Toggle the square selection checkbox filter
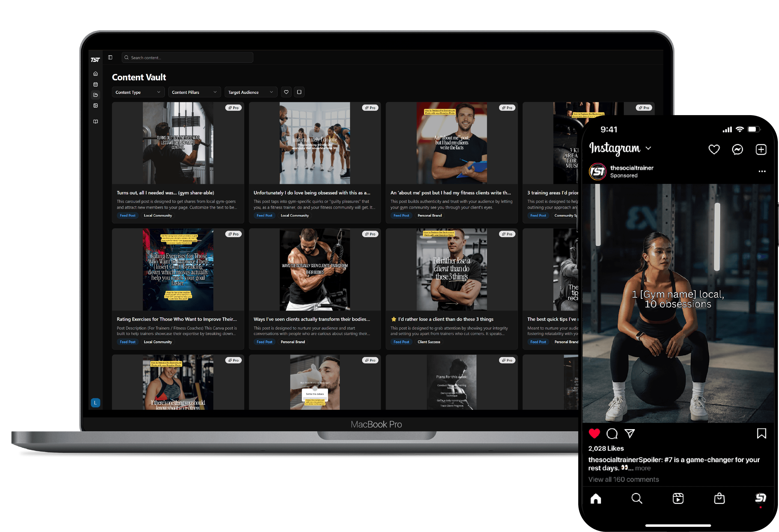 click(299, 92)
